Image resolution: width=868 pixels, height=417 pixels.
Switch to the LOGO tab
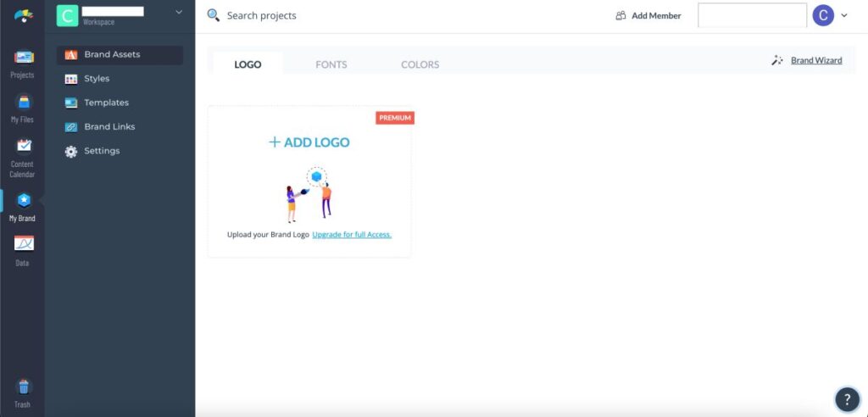tap(248, 64)
